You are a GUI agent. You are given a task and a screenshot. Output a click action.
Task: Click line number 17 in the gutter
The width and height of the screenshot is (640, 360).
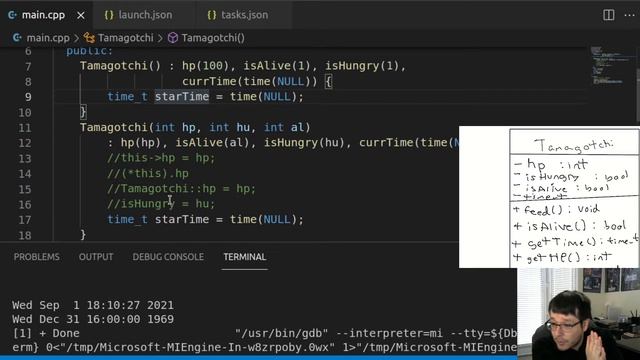24,220
